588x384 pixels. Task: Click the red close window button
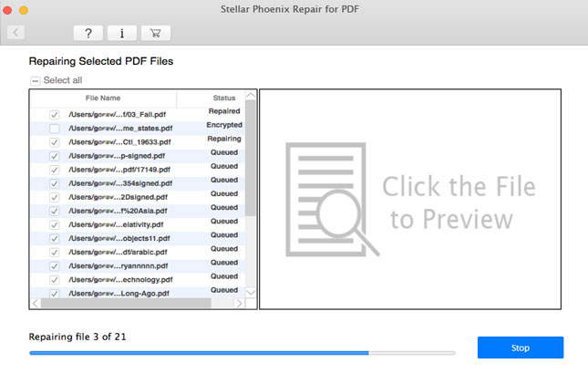[x=7, y=10]
